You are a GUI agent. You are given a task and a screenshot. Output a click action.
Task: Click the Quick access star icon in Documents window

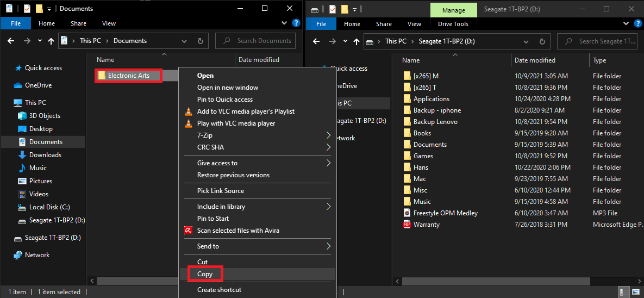(18, 68)
